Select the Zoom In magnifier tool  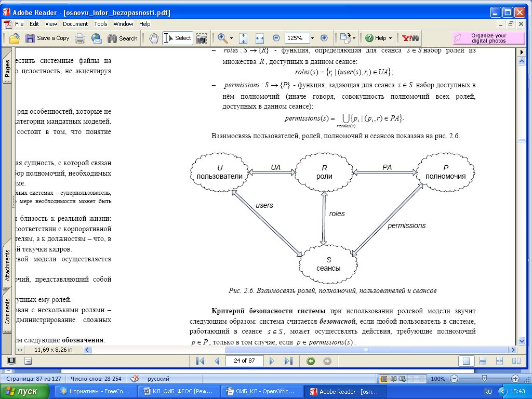pyautogui.click(x=222, y=38)
